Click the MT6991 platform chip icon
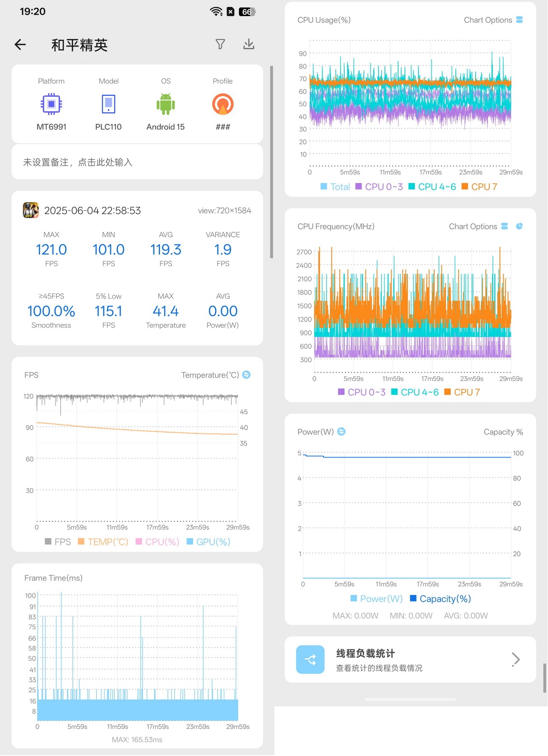 click(51, 104)
